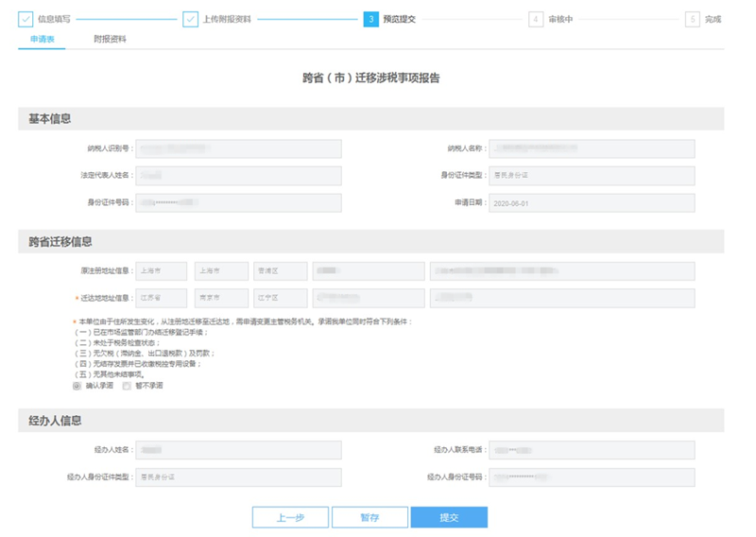The image size is (756, 537).
Task: Click the 纳税人识别号 input field
Action: (x=238, y=148)
